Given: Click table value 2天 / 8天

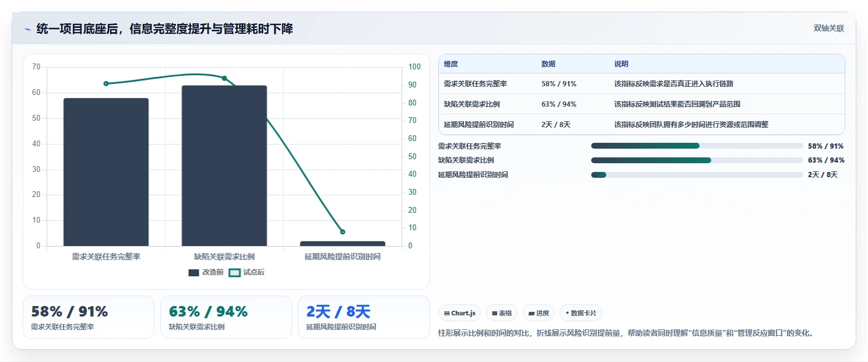Looking at the screenshot, I should (556, 124).
